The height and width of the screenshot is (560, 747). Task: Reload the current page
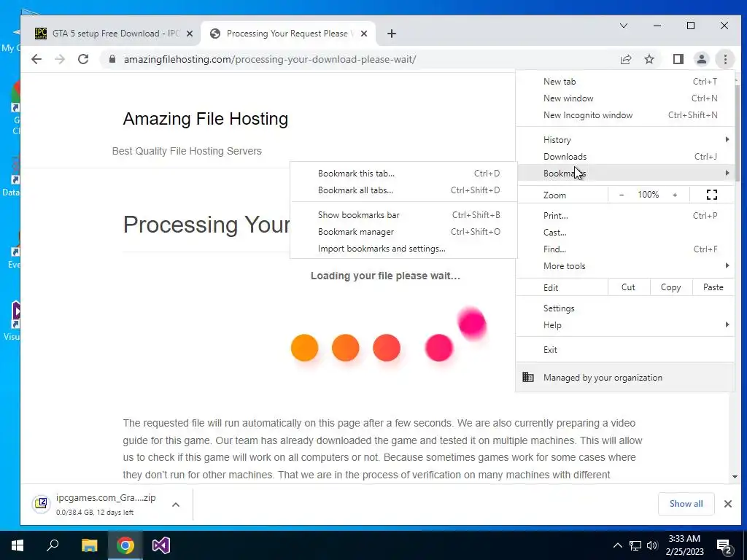click(83, 59)
